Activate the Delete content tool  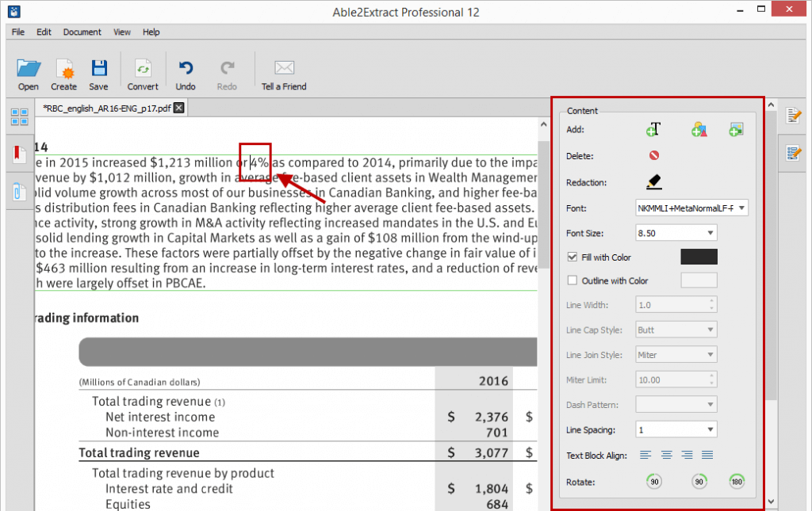tap(653, 156)
